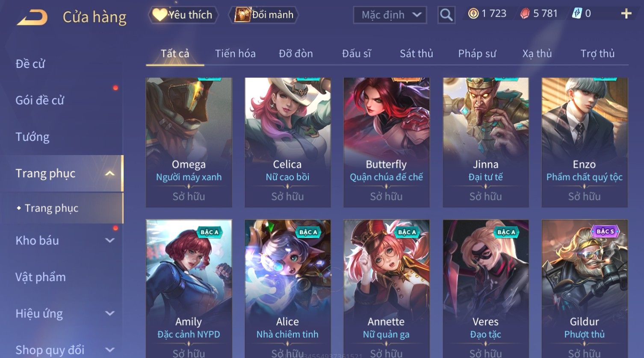Open Đổi mảnh chest exchange

pos(264,15)
